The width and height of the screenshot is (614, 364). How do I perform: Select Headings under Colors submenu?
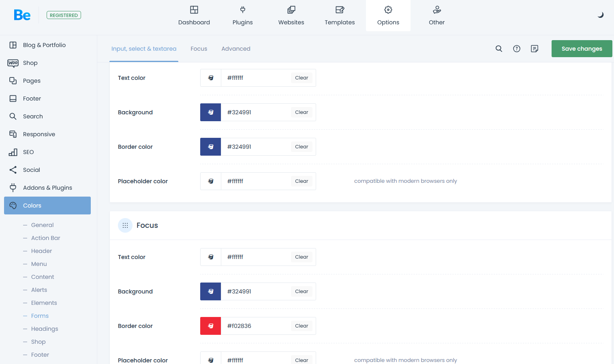click(45, 329)
